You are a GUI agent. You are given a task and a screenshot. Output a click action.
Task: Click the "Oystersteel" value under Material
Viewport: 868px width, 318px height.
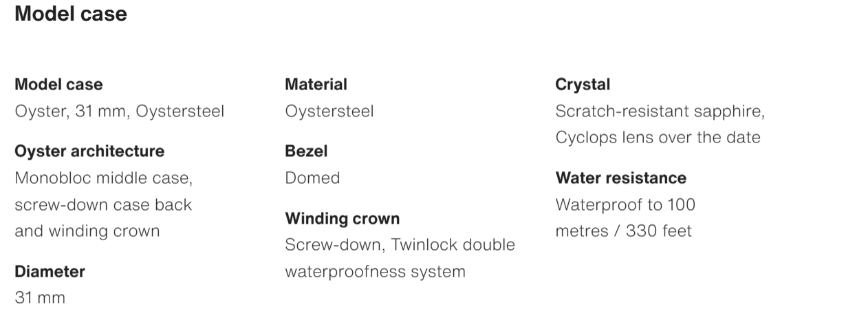pyautogui.click(x=329, y=111)
